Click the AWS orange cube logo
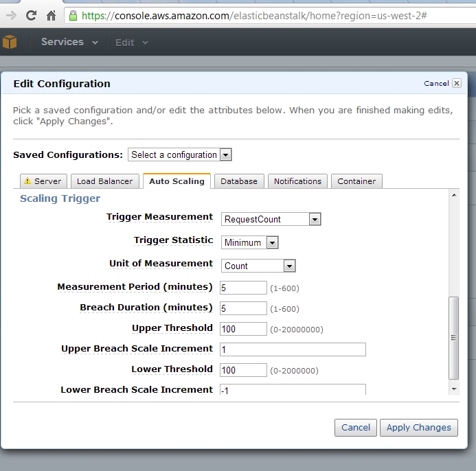 (10, 42)
